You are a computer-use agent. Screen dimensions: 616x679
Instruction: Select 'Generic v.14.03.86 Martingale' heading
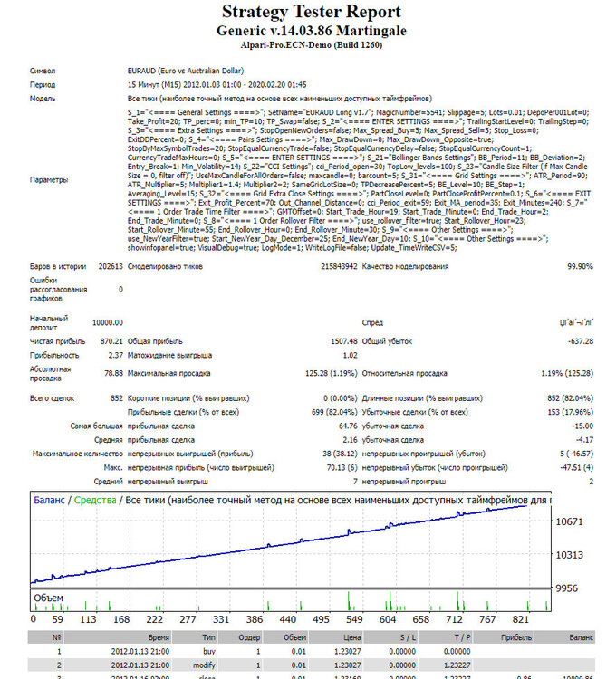click(x=312, y=31)
